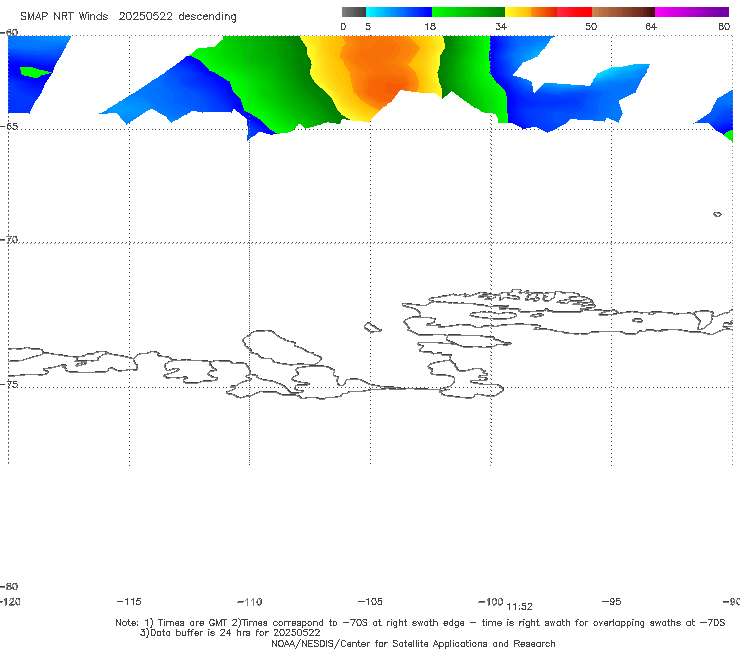Click the green segment of the color bar
Screen dimensions: 740x650
468,12
